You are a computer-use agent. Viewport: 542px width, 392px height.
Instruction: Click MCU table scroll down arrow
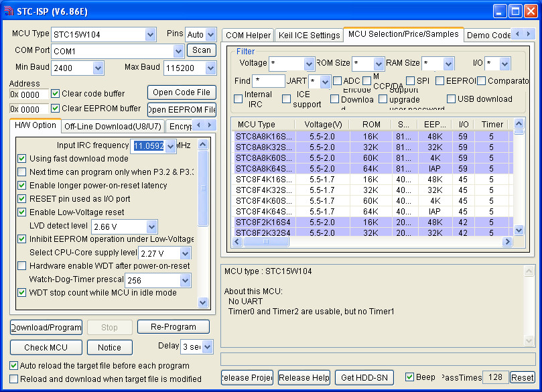pyautogui.click(x=519, y=230)
